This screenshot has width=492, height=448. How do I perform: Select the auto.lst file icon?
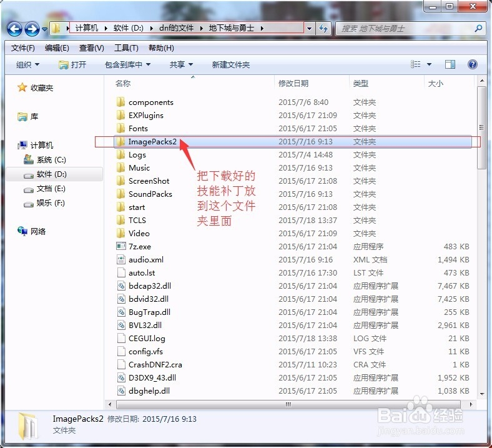coord(121,272)
